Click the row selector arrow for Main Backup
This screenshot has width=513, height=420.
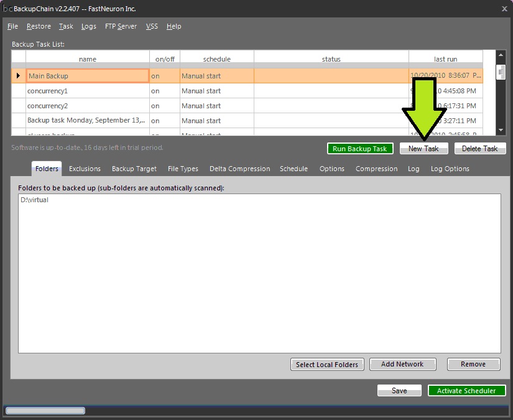click(18, 76)
